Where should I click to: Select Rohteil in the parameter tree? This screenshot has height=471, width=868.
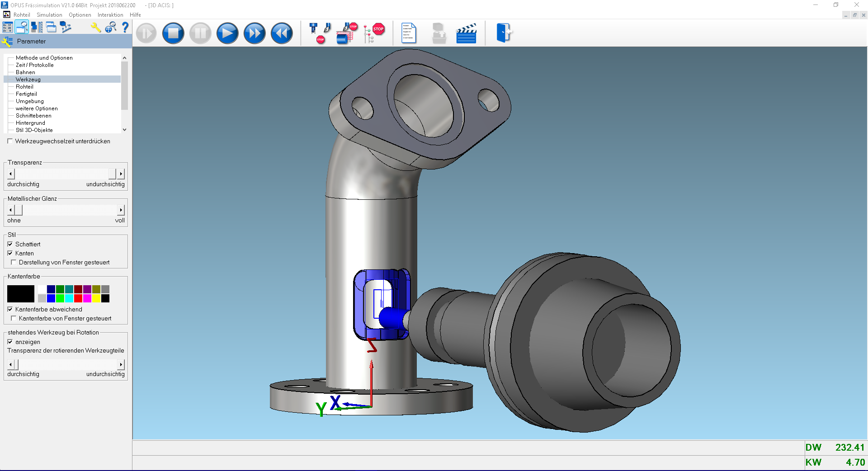tap(24, 87)
